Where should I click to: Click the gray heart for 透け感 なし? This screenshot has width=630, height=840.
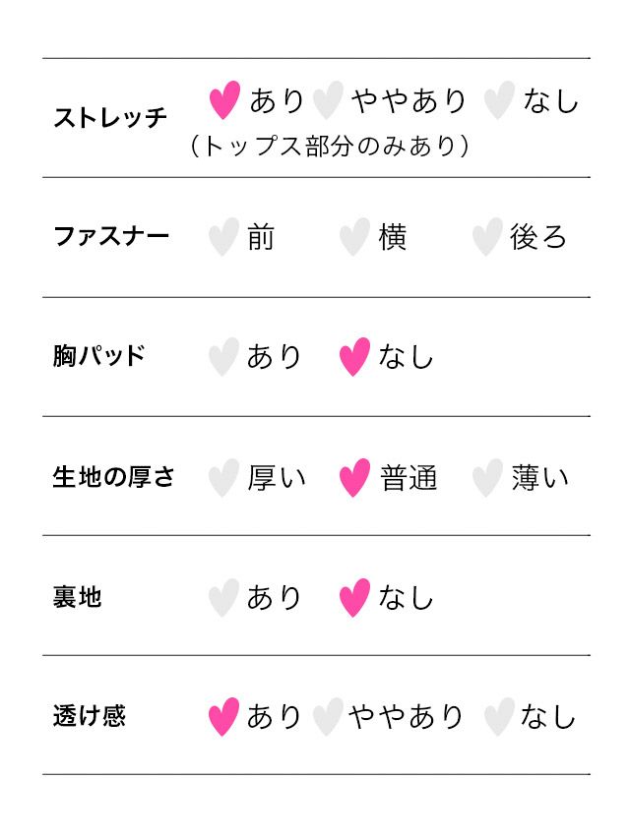[498, 716]
